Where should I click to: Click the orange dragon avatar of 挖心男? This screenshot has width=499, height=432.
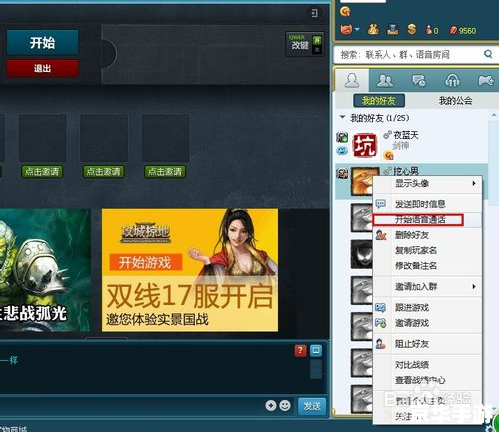[362, 181]
